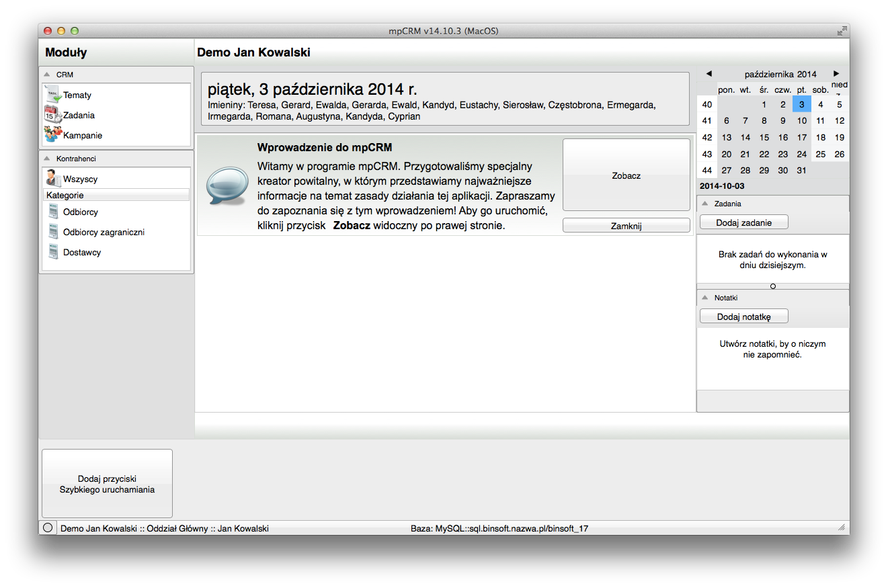
Task: Click the 2014-10-03 date label
Action: [722, 186]
